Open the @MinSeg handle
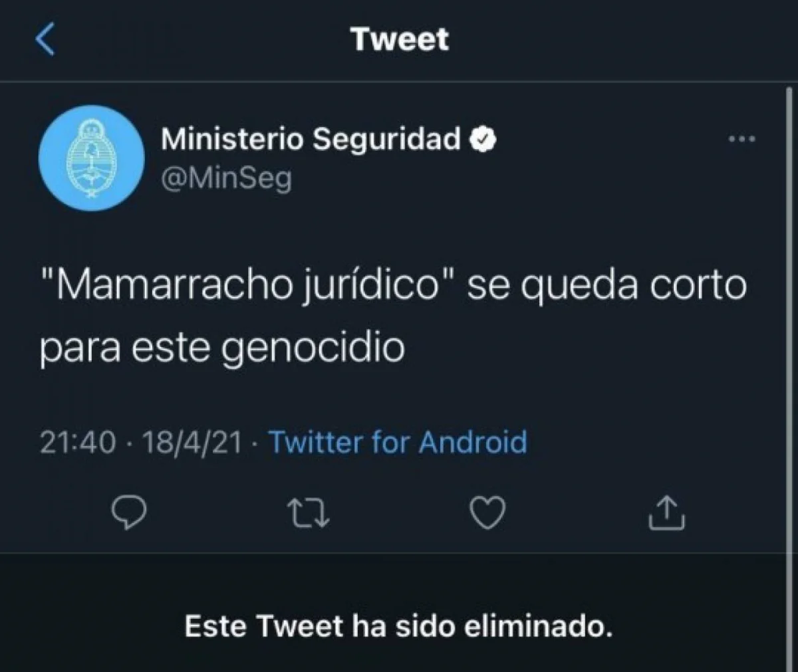798x672 pixels. (x=227, y=178)
